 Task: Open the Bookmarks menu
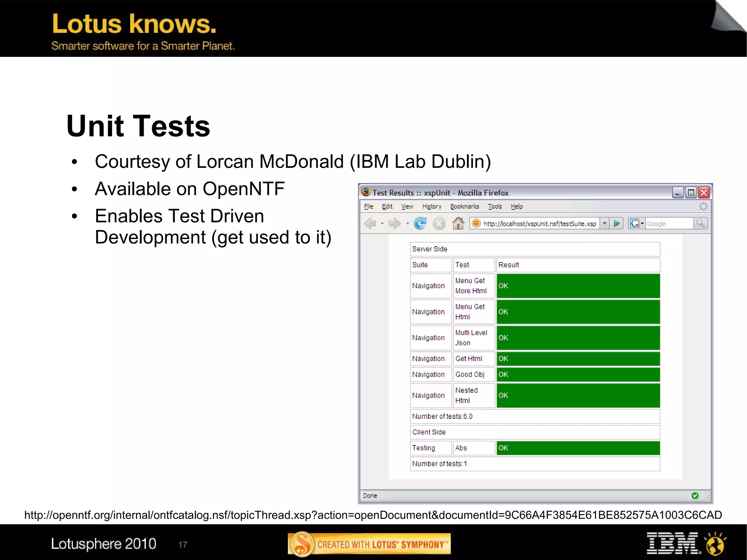tap(465, 206)
